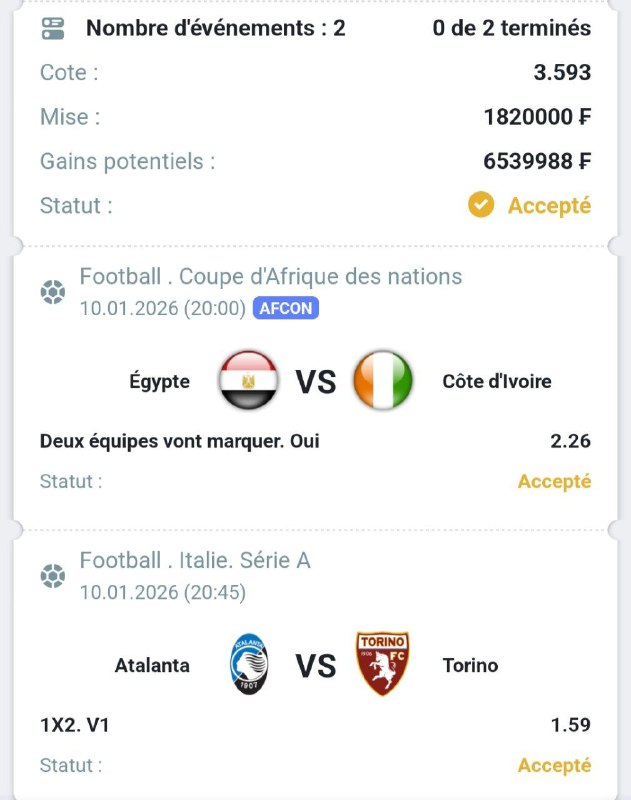Click the football icon beside Coupe d'Afrique

point(52,292)
